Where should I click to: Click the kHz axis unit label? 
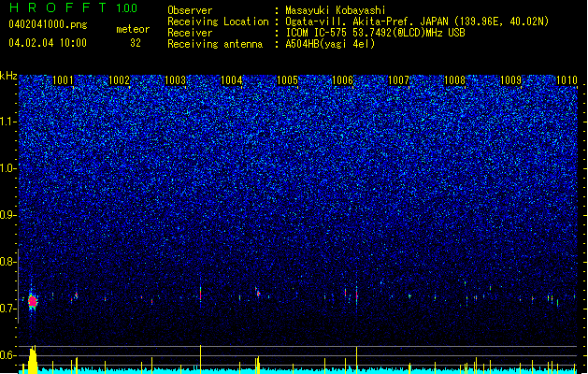(x=8, y=76)
